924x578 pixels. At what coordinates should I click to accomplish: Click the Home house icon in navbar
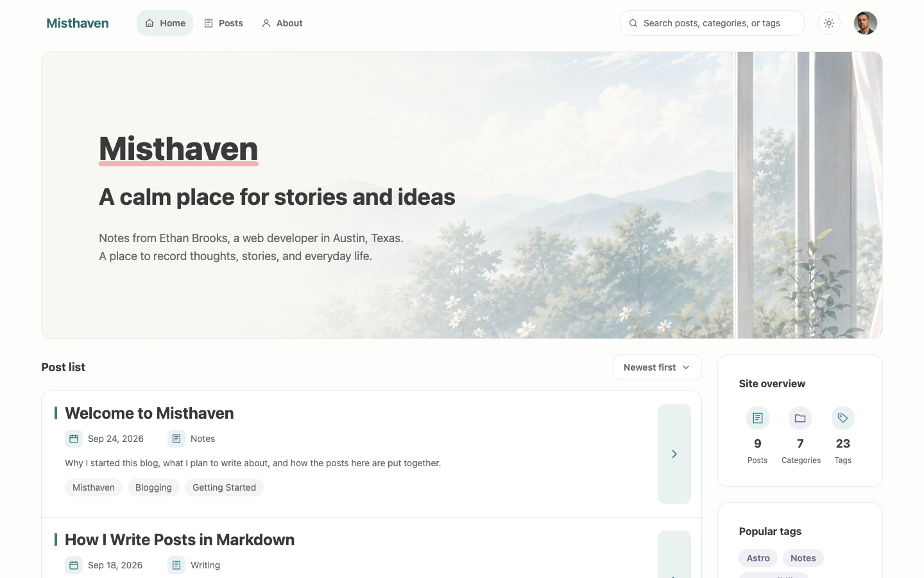tap(150, 23)
